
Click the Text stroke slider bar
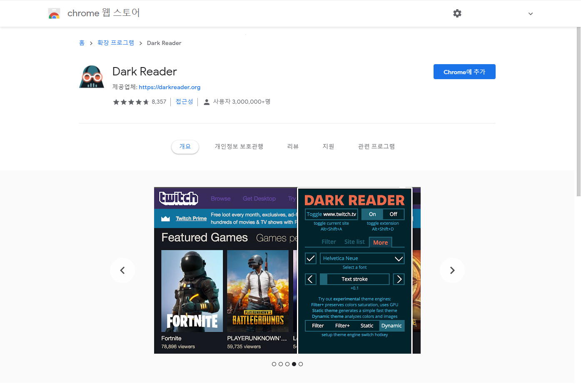tap(355, 279)
